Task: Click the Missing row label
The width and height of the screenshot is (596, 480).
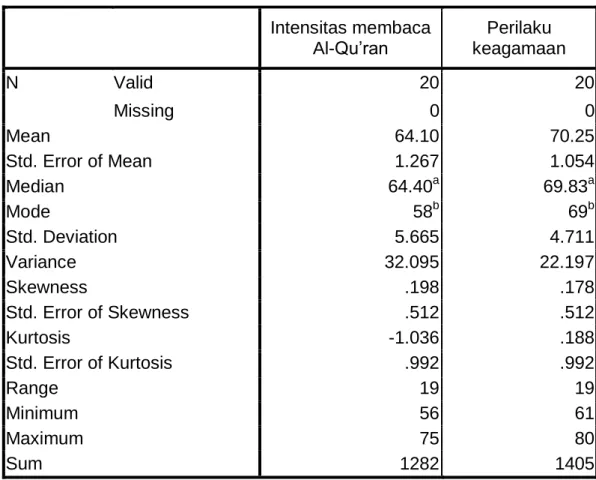Action: (x=144, y=111)
